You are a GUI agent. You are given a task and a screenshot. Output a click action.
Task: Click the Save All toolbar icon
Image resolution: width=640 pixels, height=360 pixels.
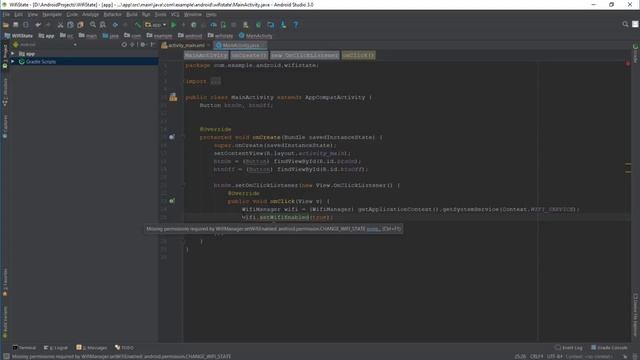16,25
